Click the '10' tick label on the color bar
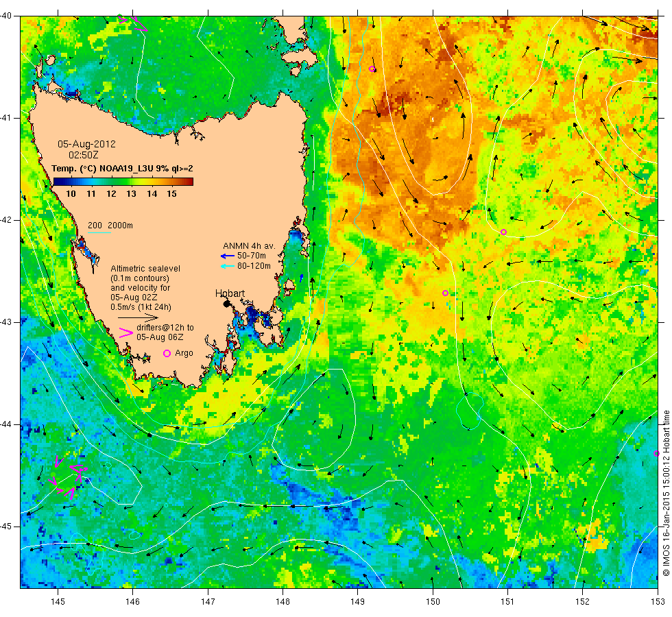This screenshot has height=617, width=672. [71, 193]
